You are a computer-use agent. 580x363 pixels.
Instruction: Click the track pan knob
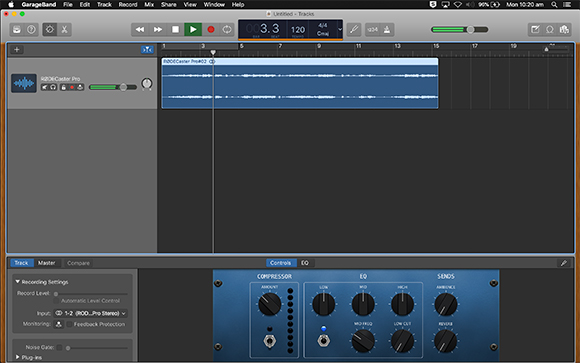[x=147, y=84]
